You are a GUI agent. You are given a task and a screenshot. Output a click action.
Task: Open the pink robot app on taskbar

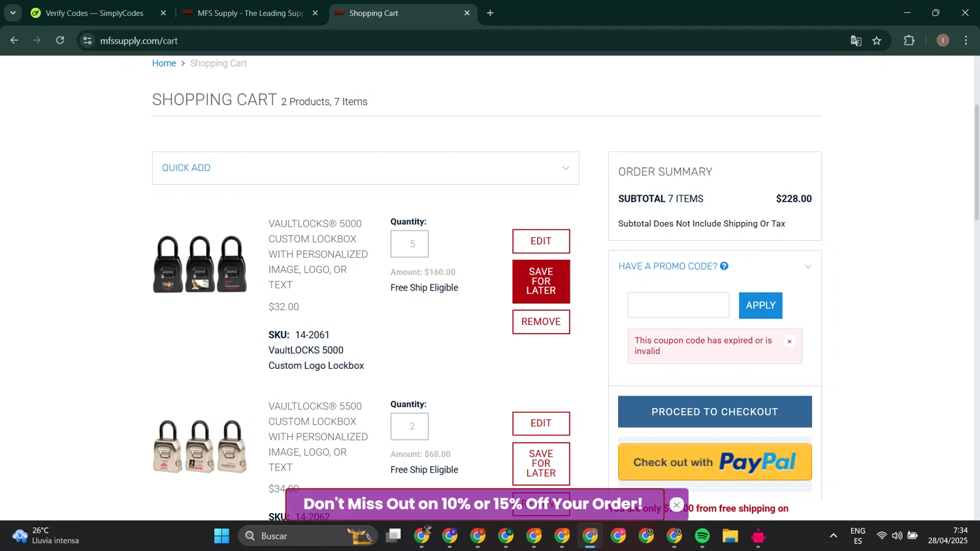click(x=759, y=536)
